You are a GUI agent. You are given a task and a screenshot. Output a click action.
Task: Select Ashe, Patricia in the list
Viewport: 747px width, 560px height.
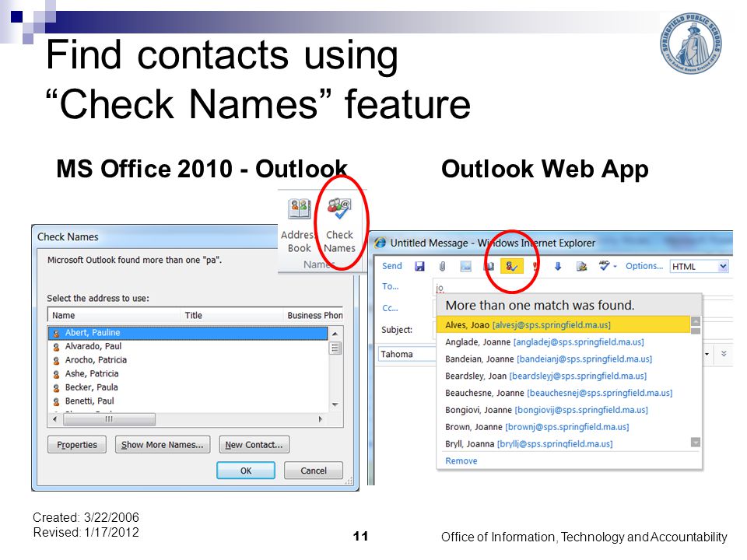click(188, 374)
